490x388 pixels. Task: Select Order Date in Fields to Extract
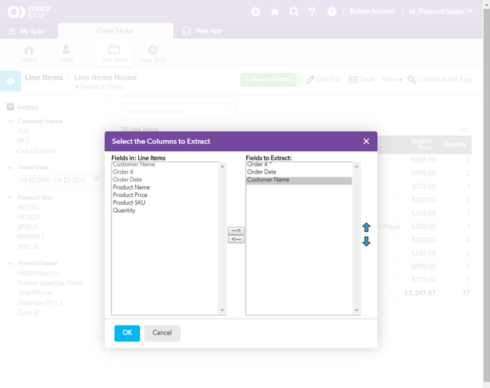click(x=262, y=172)
